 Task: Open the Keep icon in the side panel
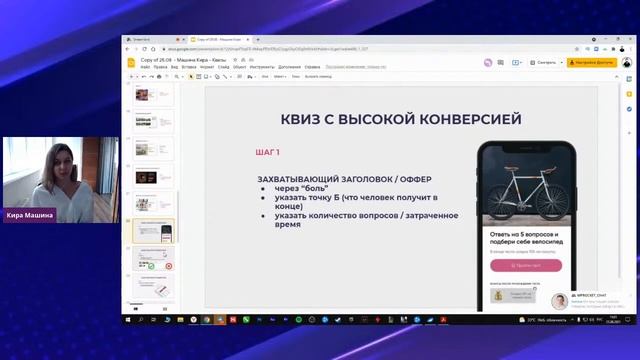pos(629,94)
